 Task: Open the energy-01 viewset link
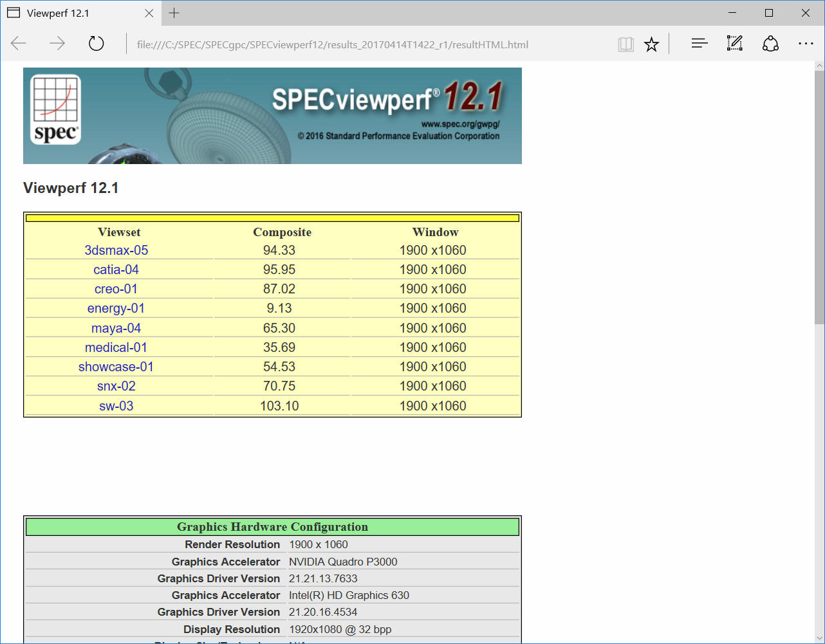pyautogui.click(x=116, y=308)
